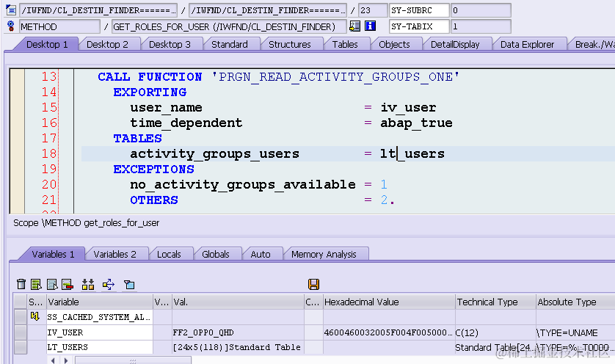The width and height of the screenshot is (615, 364).
Task: Click abap_true in code line 16
Action: coord(416,123)
